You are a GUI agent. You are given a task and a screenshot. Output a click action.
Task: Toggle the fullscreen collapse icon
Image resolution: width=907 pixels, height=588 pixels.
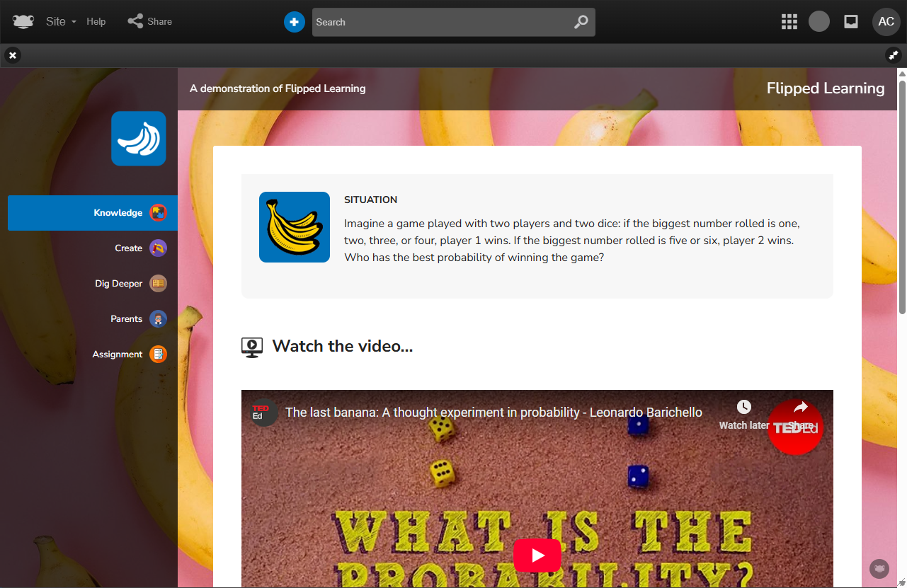pos(894,55)
